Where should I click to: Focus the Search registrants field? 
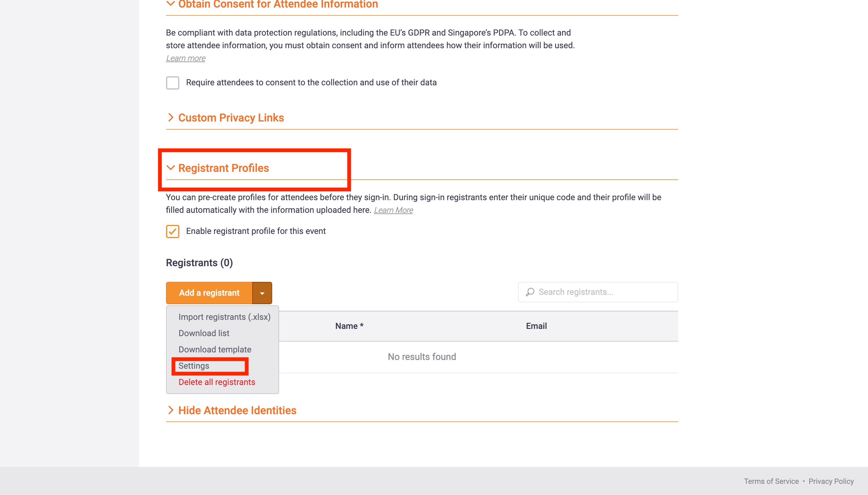[598, 292]
